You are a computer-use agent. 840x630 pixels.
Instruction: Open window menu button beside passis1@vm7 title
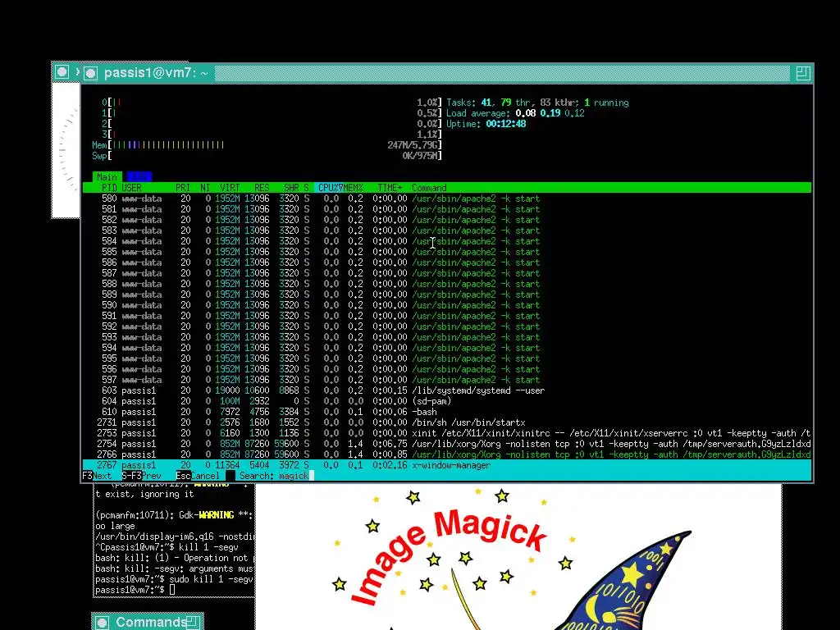coord(90,73)
